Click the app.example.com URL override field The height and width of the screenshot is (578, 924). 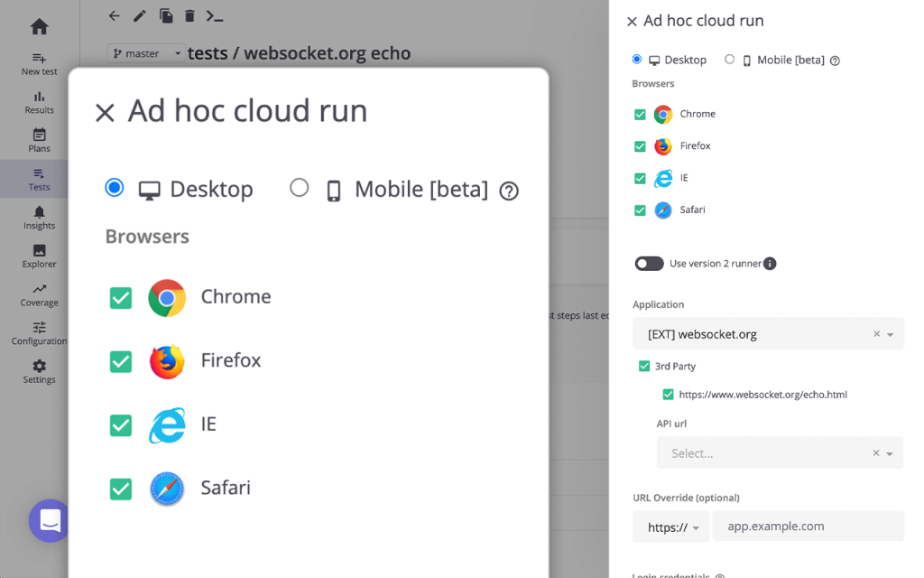pyautogui.click(x=808, y=527)
